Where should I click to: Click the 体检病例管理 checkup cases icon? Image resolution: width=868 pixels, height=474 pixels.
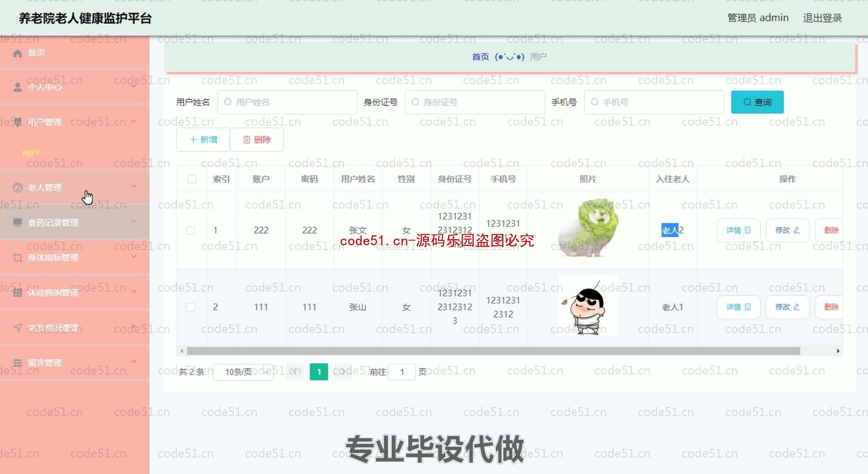(x=17, y=292)
